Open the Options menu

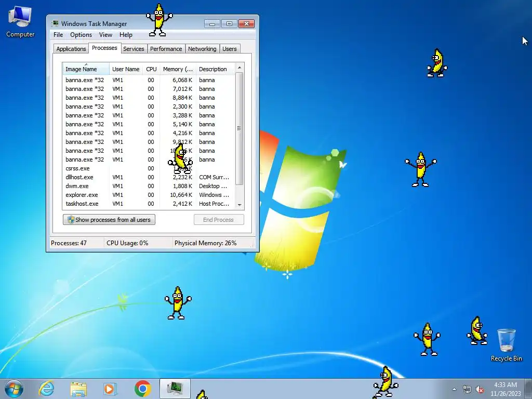click(x=81, y=35)
